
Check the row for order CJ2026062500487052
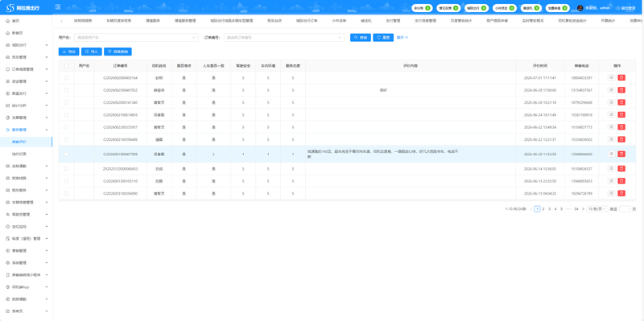[66, 90]
